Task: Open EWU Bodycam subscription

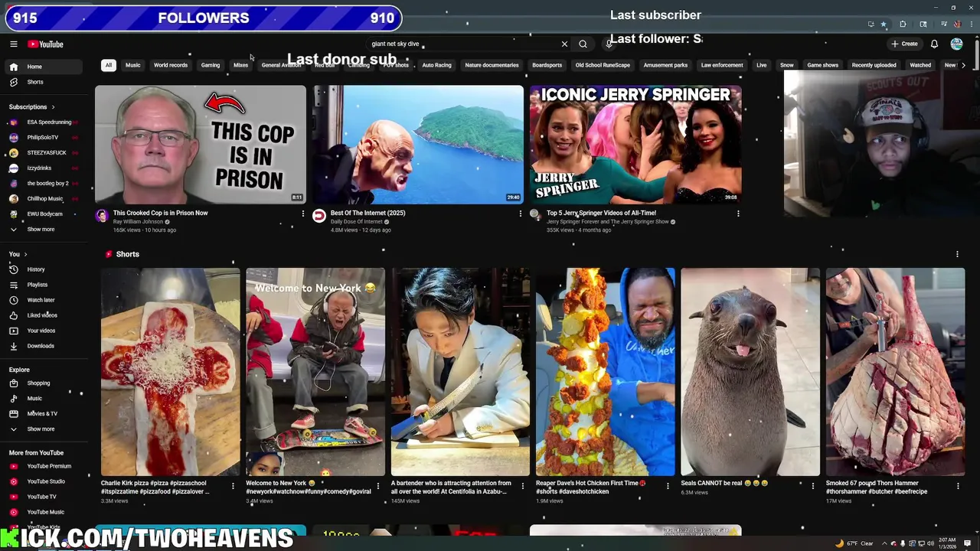Action: [44, 214]
